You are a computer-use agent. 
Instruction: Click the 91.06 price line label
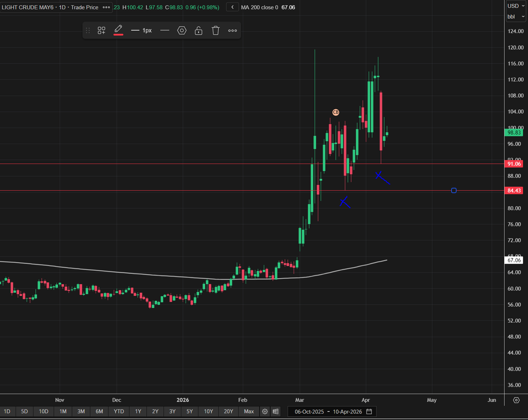514,164
